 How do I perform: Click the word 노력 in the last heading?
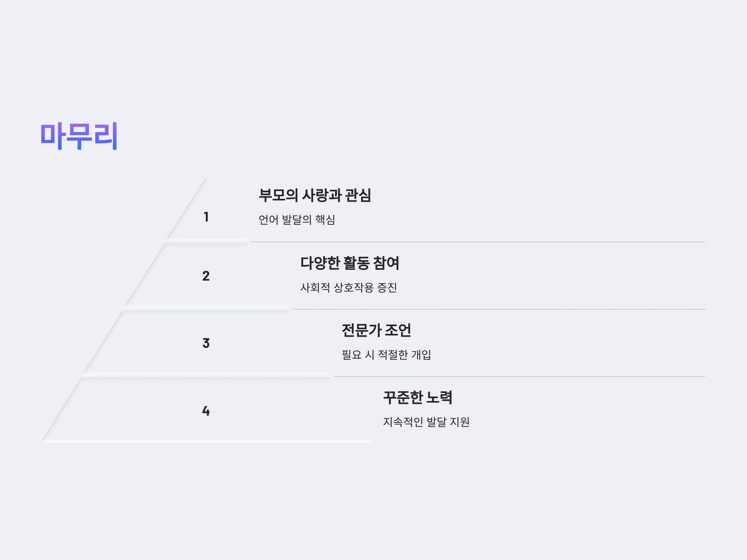439,397
